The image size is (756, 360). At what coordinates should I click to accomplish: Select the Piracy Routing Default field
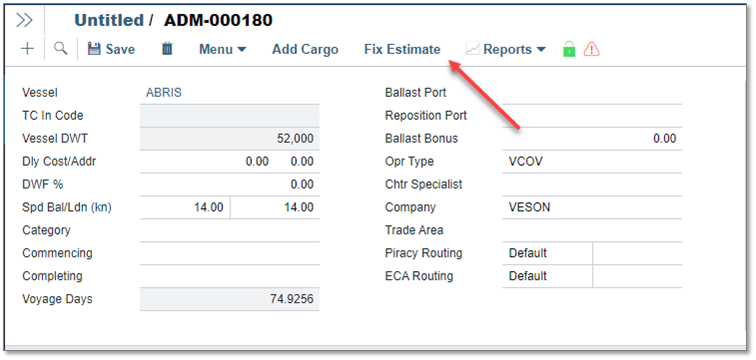coord(547,253)
